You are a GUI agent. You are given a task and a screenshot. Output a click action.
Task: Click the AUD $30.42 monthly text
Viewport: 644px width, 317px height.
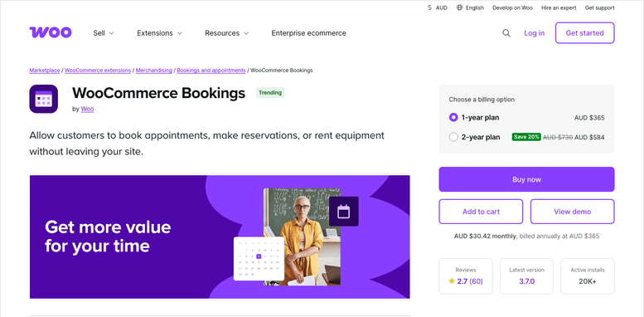[x=485, y=237]
